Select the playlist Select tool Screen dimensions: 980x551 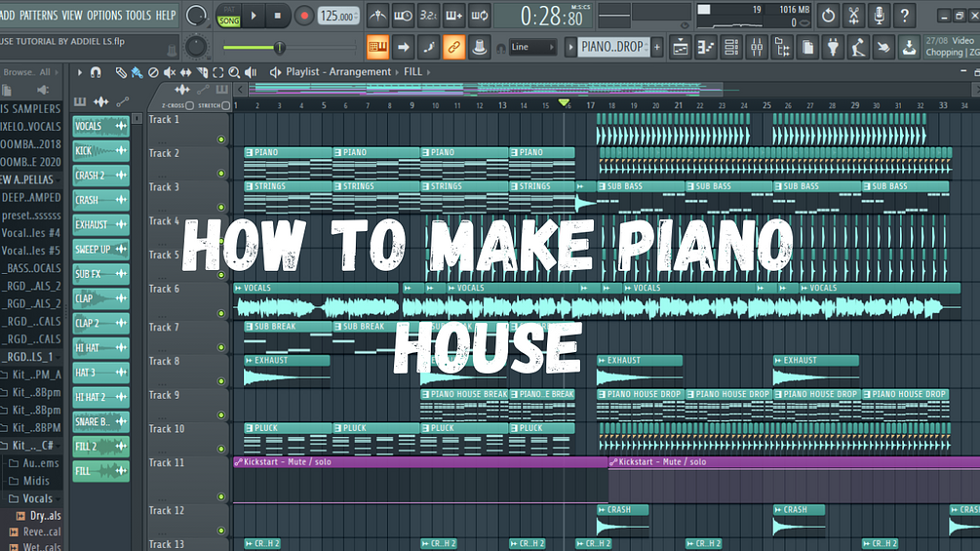(x=218, y=72)
